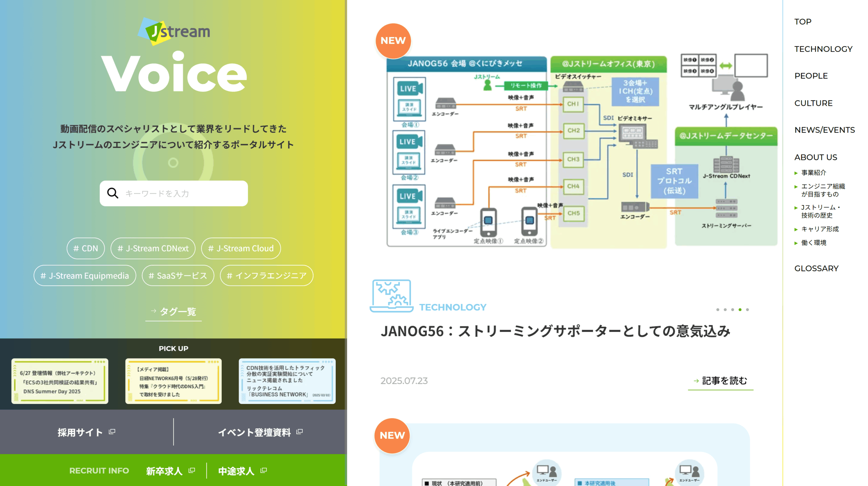Click external link icon beside イベント登壇資料
The image size is (868, 486).
[x=299, y=432]
